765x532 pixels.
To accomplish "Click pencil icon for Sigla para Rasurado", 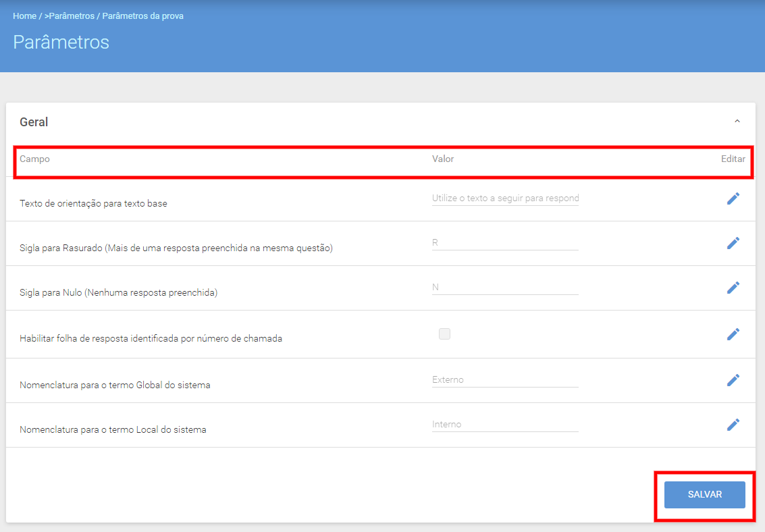I will 733,243.
